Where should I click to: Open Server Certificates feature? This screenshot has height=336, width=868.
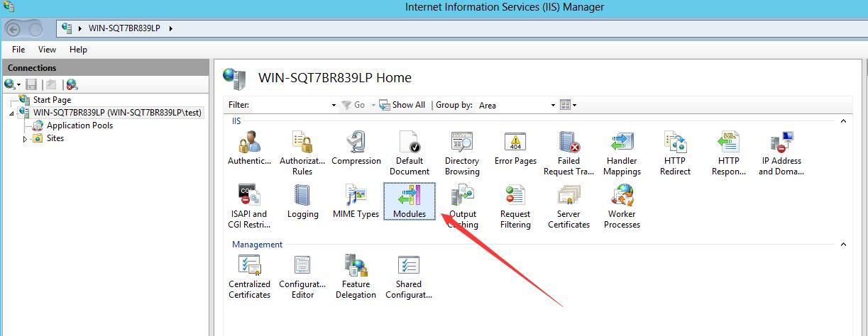[568, 206]
